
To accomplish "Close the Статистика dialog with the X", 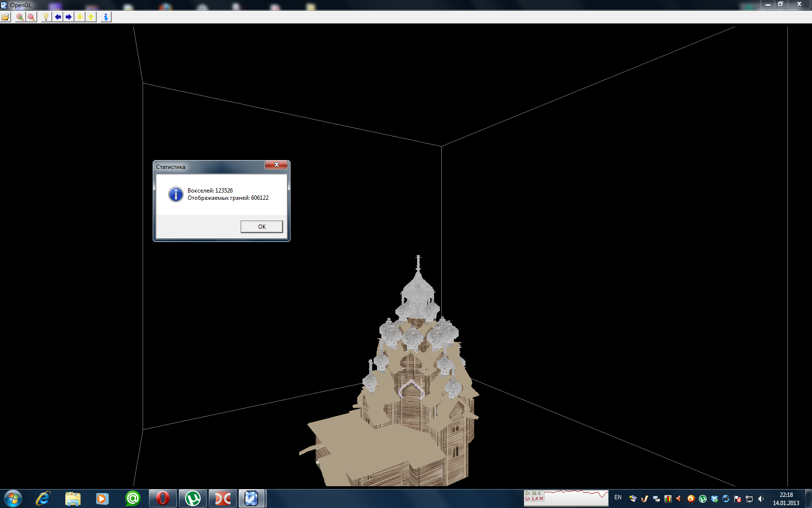I will (x=276, y=165).
